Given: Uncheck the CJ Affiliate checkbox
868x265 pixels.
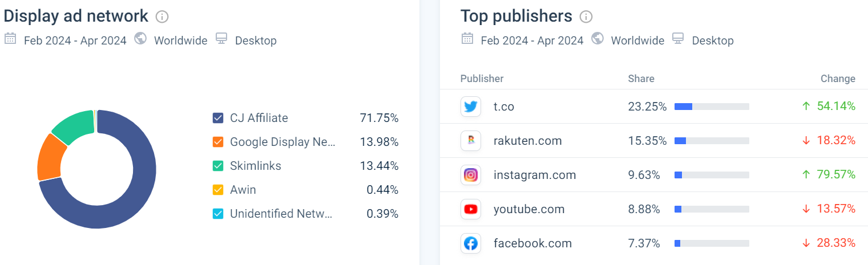Looking at the screenshot, I should tap(217, 118).
